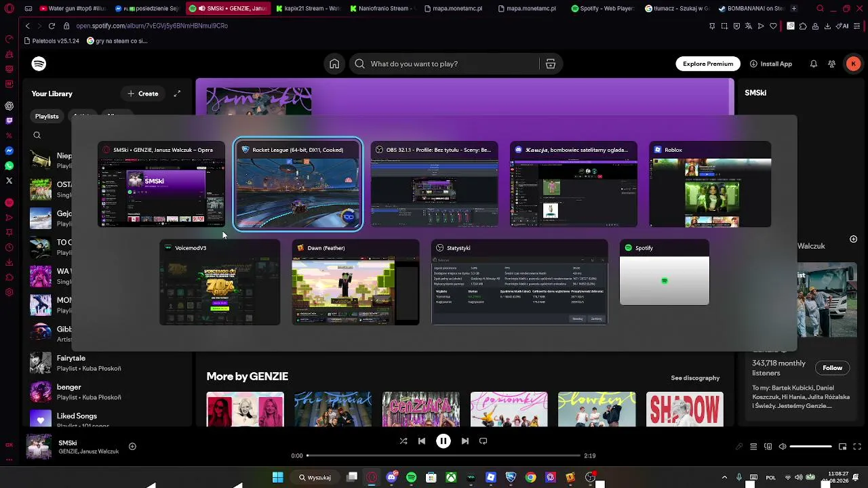Open Messenger in the Opera GX sidebar
This screenshot has height=488, width=868.
click(x=9, y=150)
